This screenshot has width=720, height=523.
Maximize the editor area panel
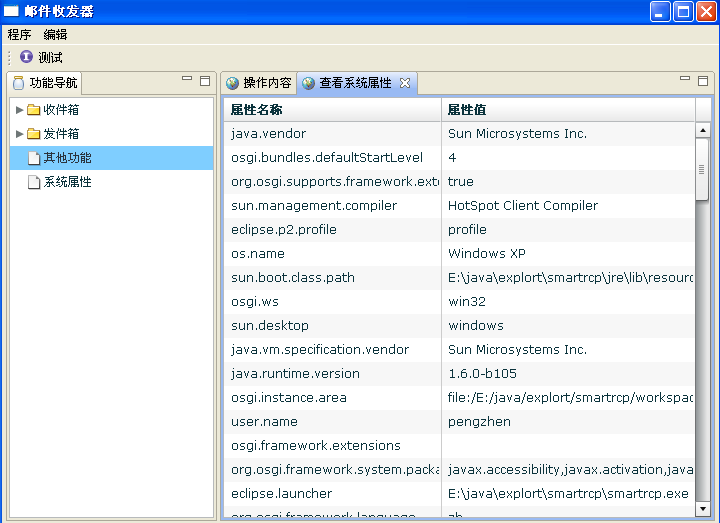tap(703, 81)
